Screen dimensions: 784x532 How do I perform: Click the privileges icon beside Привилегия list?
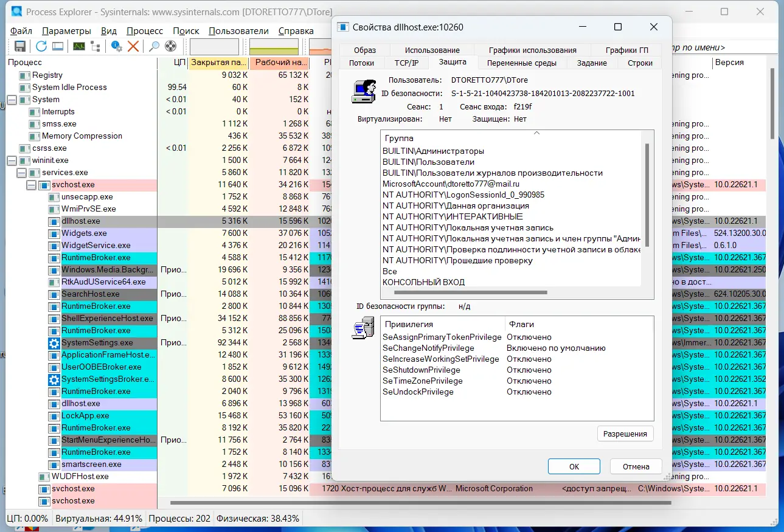(363, 328)
